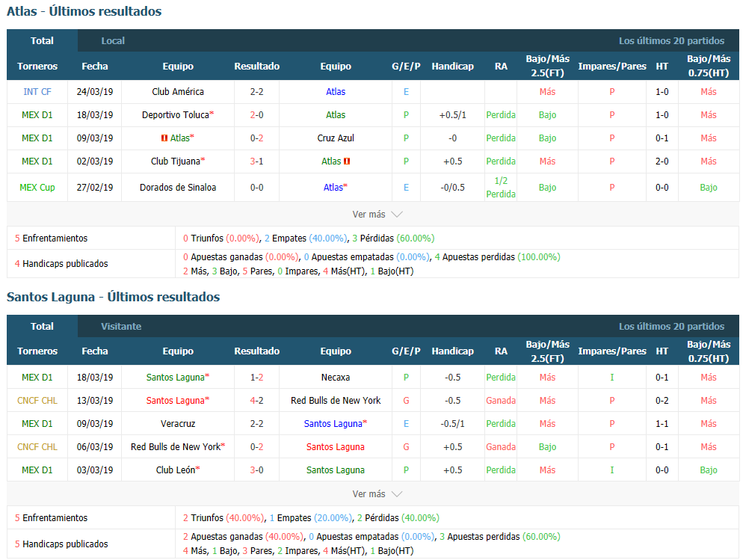Open Necaxa team link
743x560 pixels.
(x=336, y=378)
